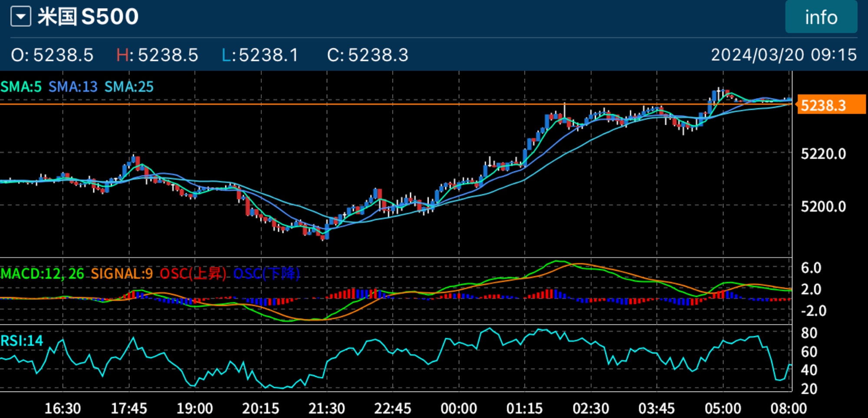Click the RSI:14 indicator label
The height and width of the screenshot is (418, 868).
click(22, 341)
